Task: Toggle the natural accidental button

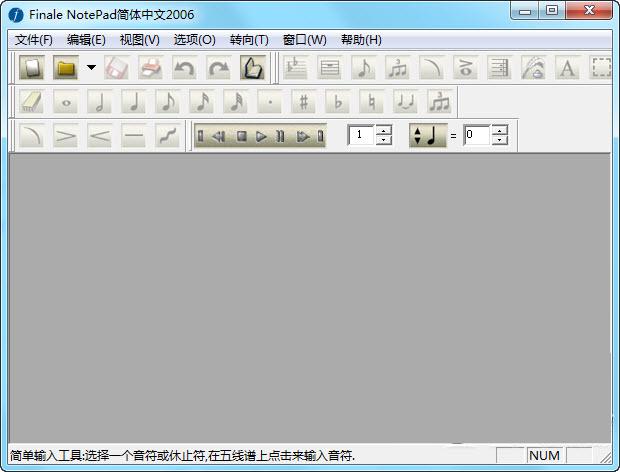Action: [x=372, y=102]
